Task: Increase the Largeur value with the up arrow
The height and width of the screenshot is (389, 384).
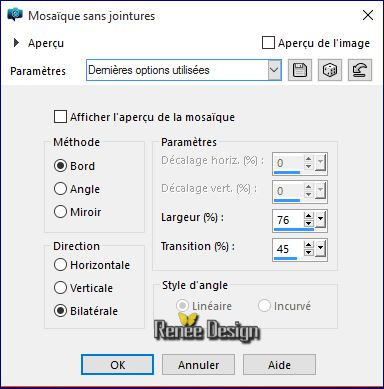Action: tap(309, 216)
